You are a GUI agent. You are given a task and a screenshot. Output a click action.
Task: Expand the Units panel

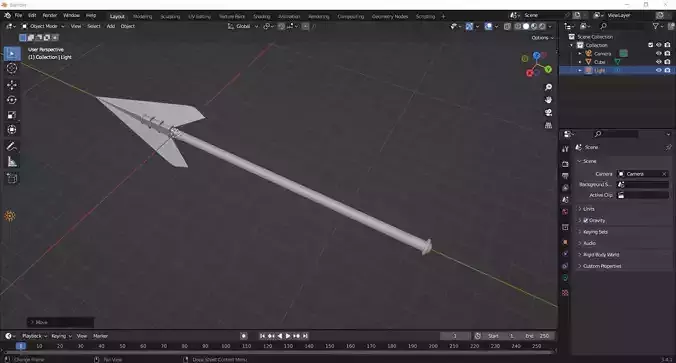pyautogui.click(x=623, y=209)
